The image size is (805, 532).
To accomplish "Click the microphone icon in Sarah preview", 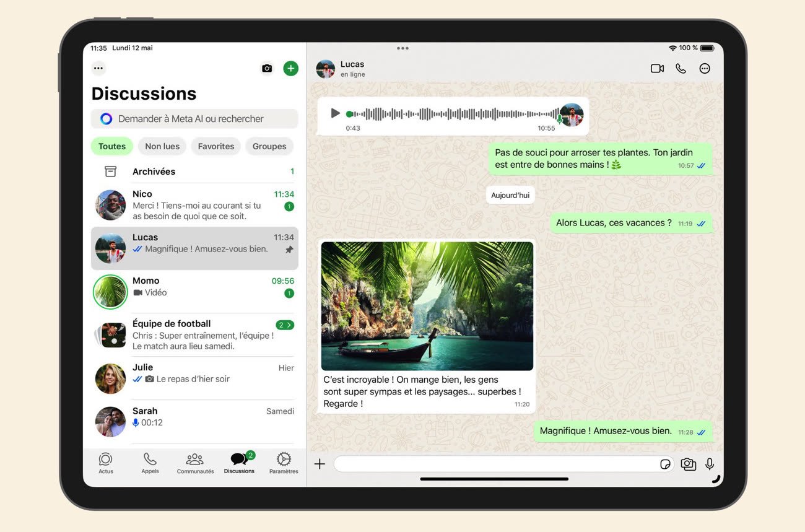I will tap(136, 422).
